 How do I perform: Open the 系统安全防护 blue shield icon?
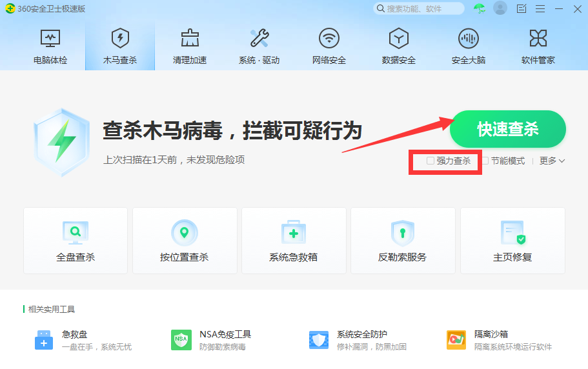click(x=319, y=340)
